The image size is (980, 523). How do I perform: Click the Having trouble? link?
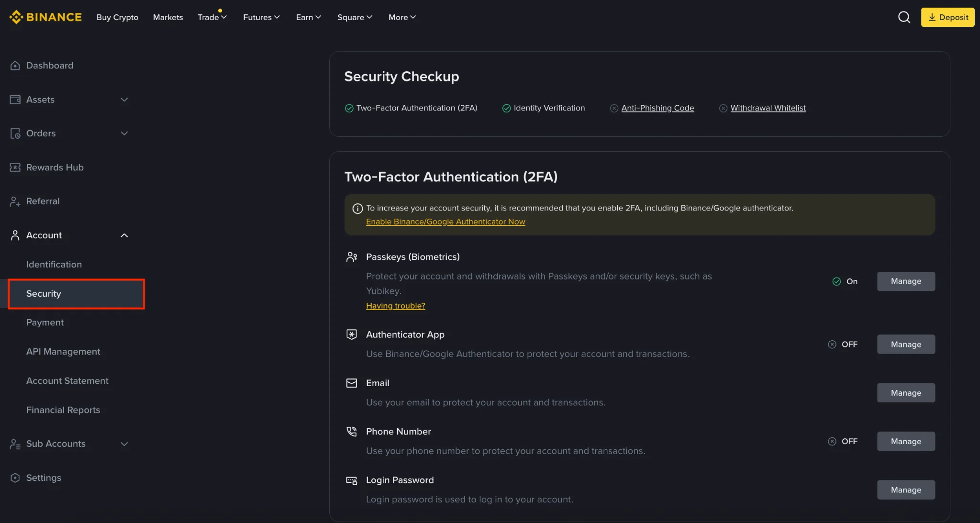point(395,306)
